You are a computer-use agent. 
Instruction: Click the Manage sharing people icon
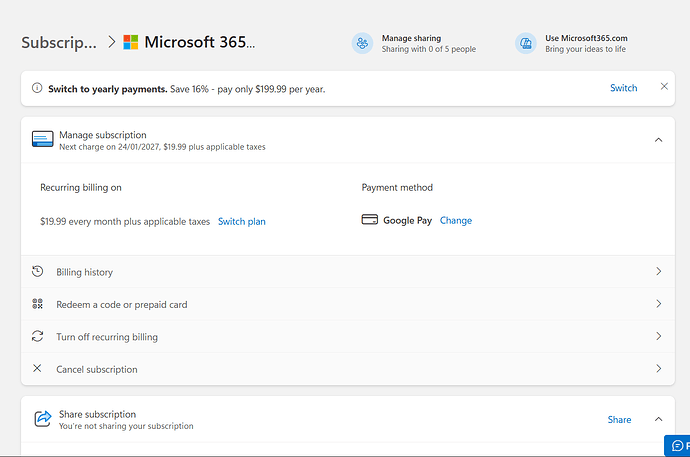click(x=362, y=43)
